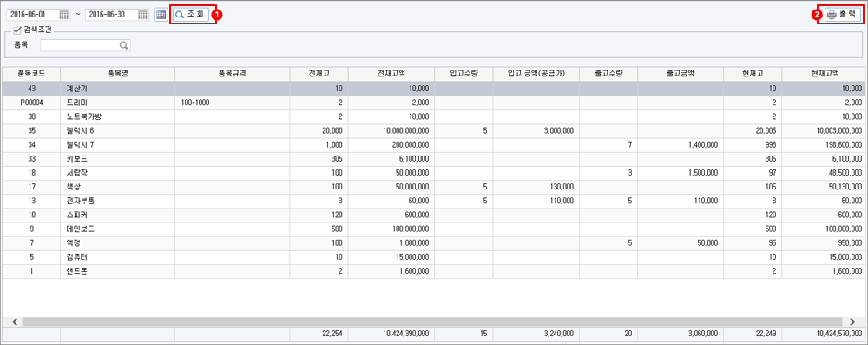Image resolution: width=868 pixels, height=345 pixels.
Task: Open calendar picker for start date 2016-06-01
Action: click(63, 15)
